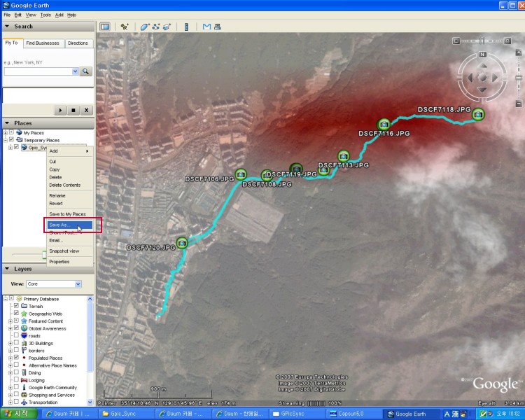Click the tilt slider at top right
Screen dimensions: 525x420
click(x=482, y=41)
